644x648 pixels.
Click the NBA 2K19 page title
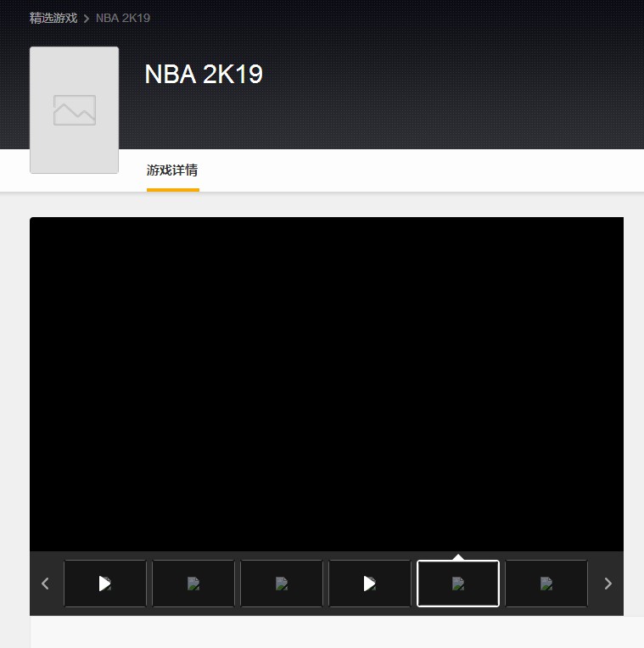[x=204, y=75]
